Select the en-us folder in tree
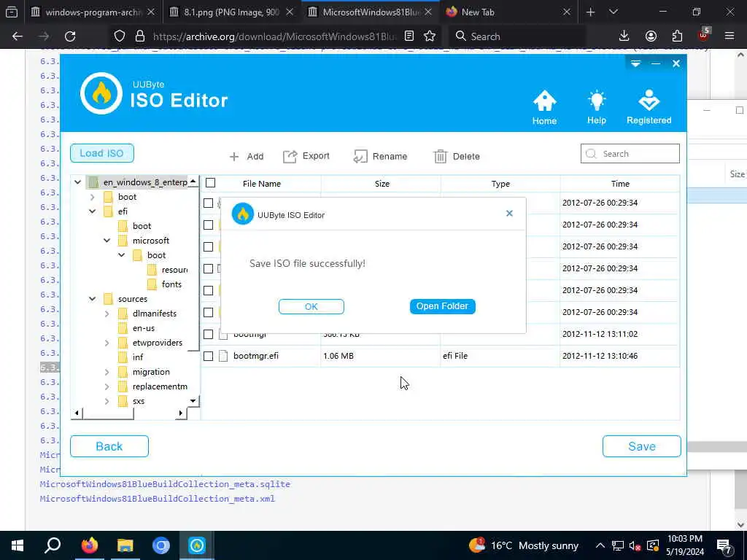747x560 pixels. click(144, 328)
